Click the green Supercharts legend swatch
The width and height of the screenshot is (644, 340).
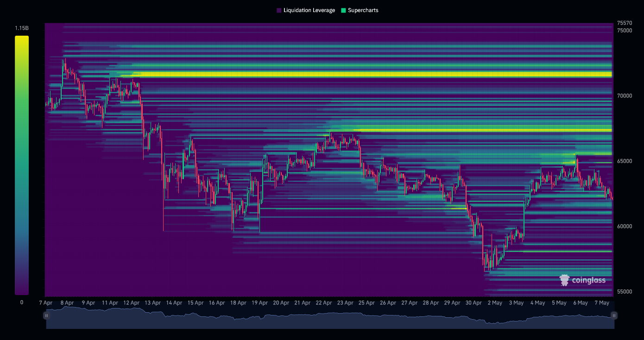point(343,10)
